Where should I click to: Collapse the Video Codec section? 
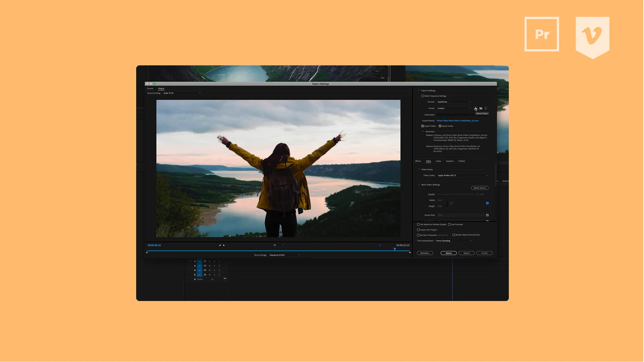419,169
